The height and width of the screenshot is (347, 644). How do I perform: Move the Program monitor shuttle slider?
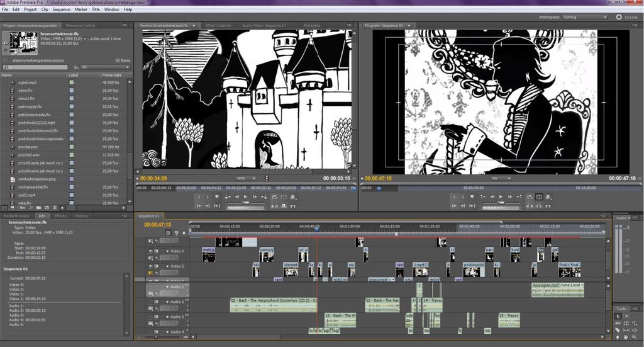coord(501,202)
